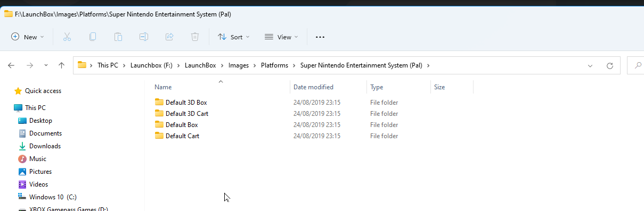Open the View dropdown menu
644x211 pixels.
pyautogui.click(x=281, y=37)
